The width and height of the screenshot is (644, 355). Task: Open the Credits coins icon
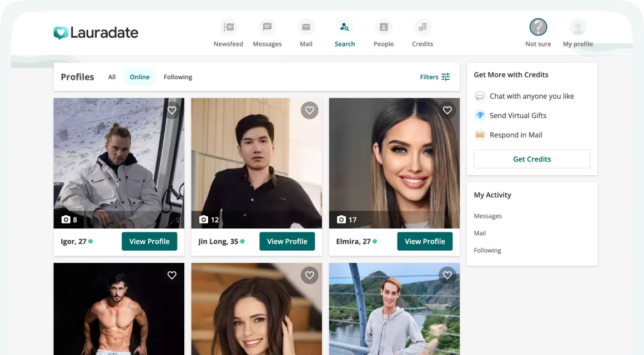(422, 27)
